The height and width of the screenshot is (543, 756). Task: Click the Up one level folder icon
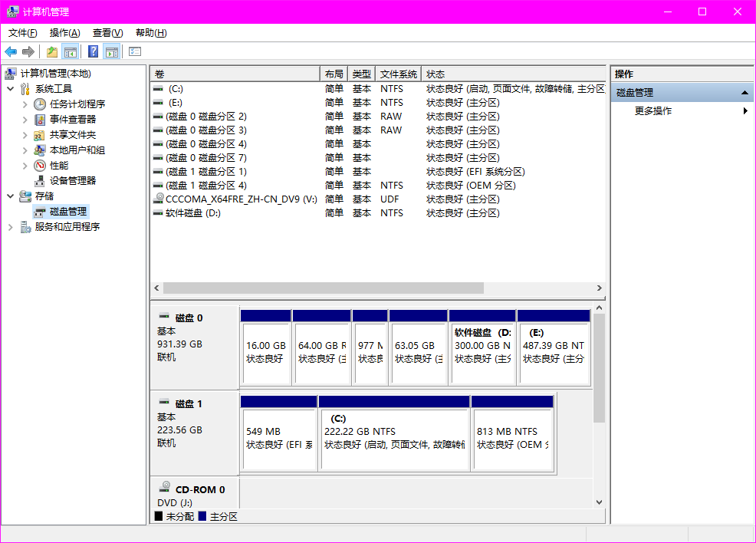52,51
